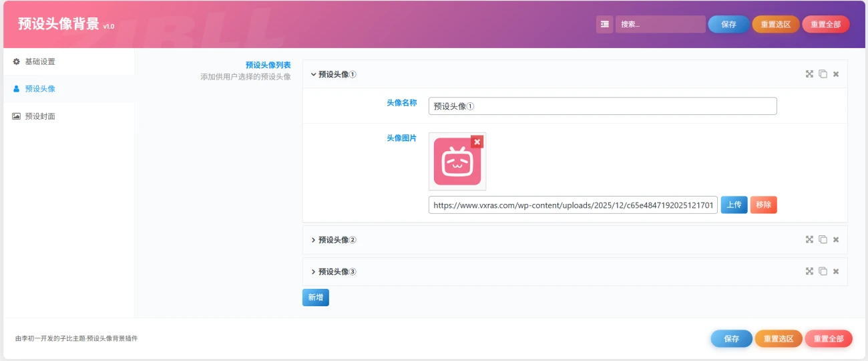Click the bottom 保存 button
This screenshot has width=868, height=361.
(x=731, y=339)
